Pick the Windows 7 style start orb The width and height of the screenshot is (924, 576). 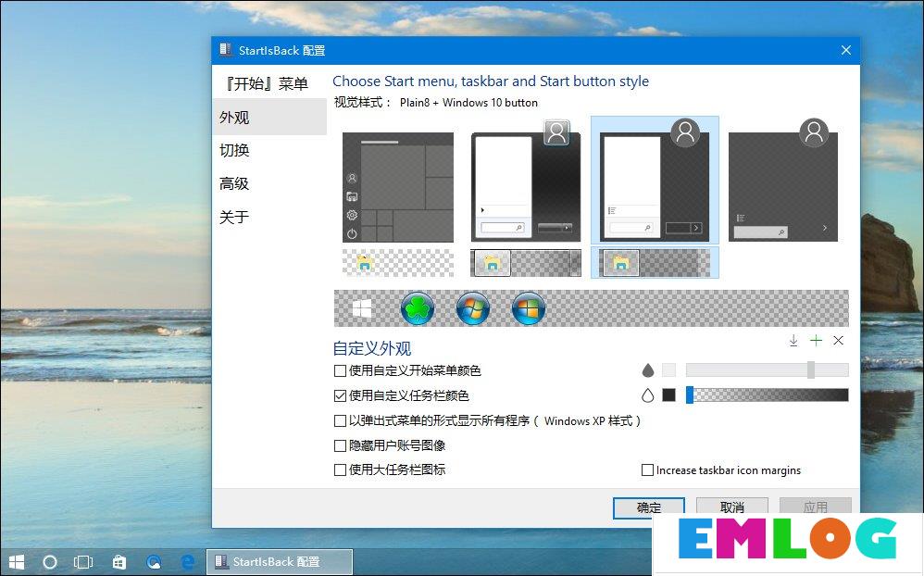(x=472, y=308)
